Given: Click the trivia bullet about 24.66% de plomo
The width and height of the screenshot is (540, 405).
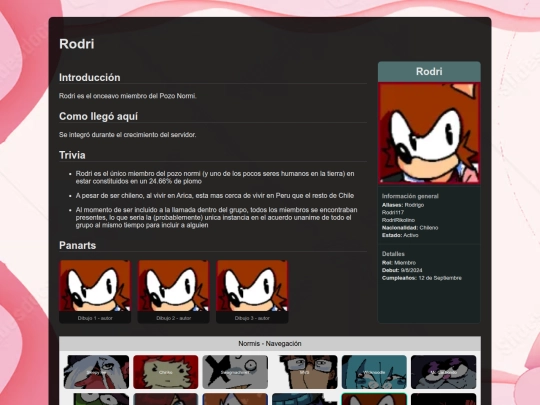Looking at the screenshot, I should (215, 177).
